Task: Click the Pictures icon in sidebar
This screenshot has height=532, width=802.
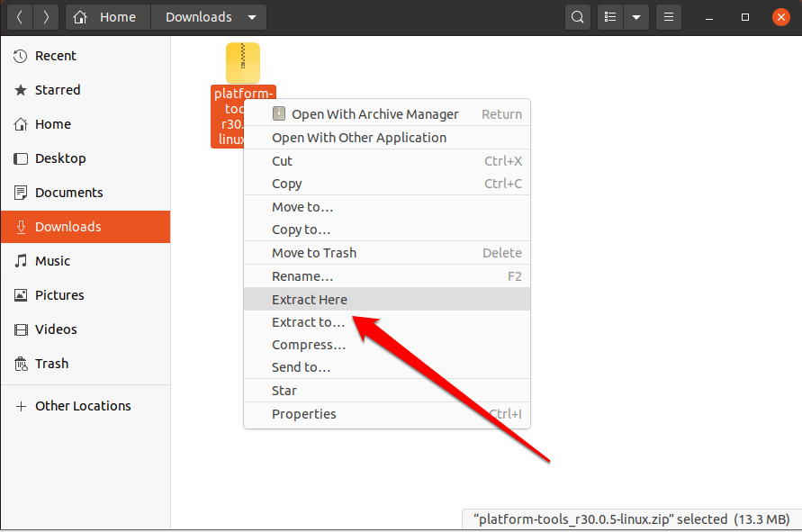Action: pos(21,295)
